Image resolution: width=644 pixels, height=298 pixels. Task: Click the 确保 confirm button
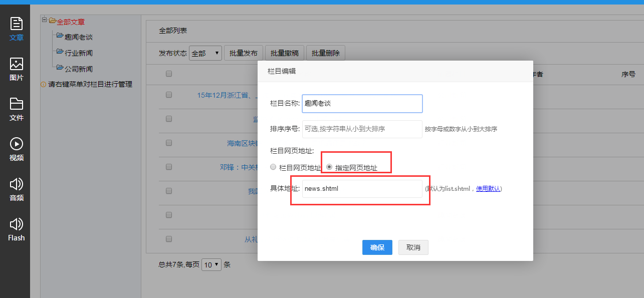point(377,247)
